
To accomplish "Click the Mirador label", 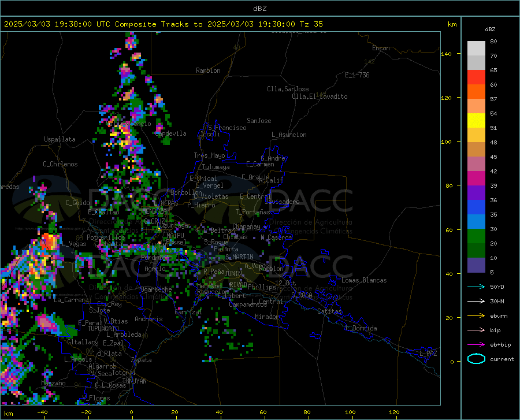I will [x=266, y=317].
